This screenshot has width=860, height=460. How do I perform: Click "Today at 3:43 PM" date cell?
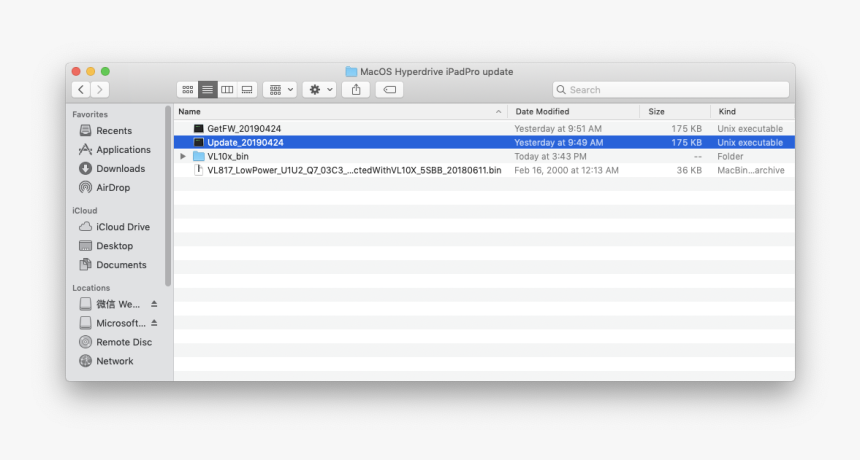tap(550, 156)
